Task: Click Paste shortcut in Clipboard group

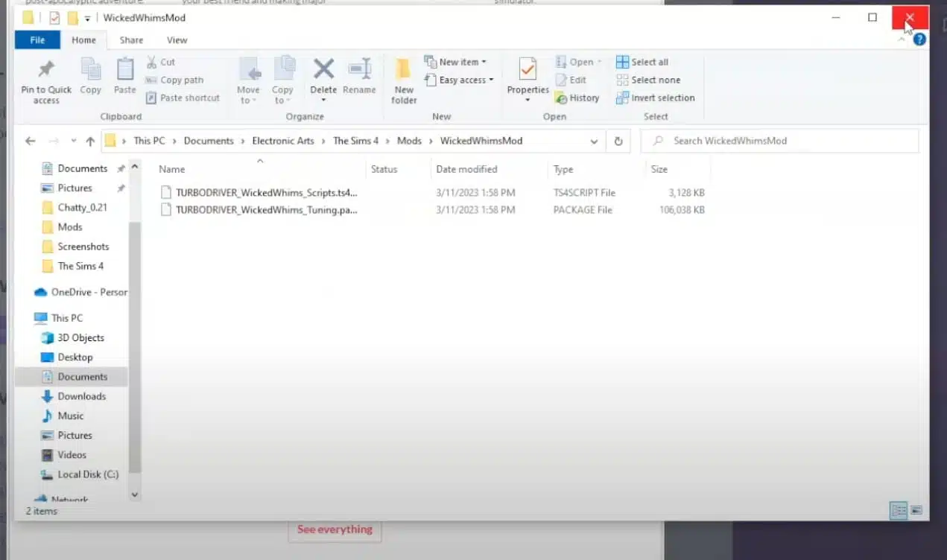Action: pyautogui.click(x=183, y=98)
